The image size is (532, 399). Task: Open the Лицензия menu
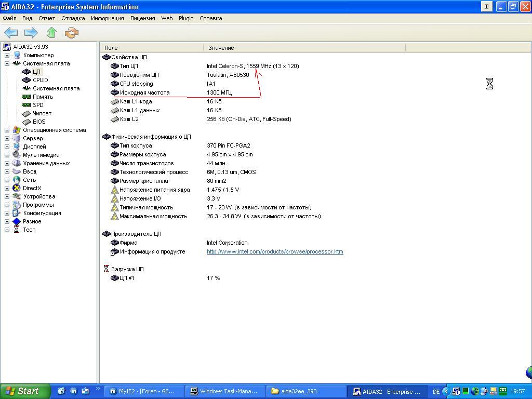click(142, 18)
